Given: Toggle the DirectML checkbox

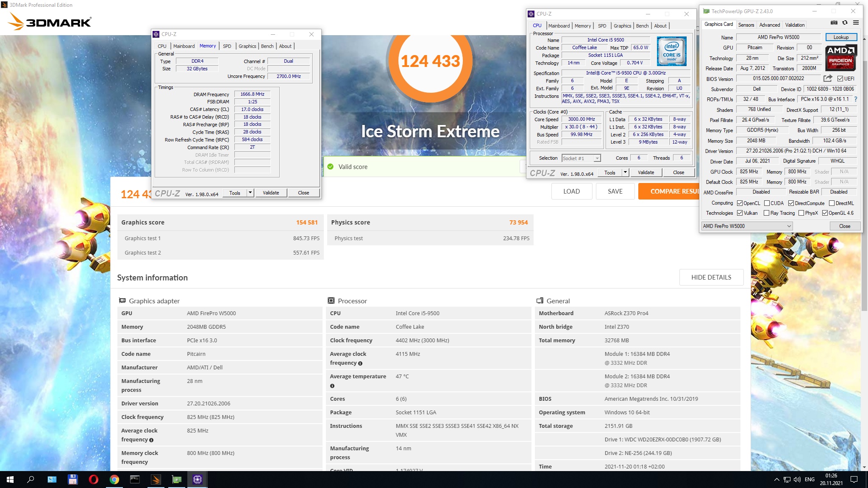Looking at the screenshot, I should [832, 203].
